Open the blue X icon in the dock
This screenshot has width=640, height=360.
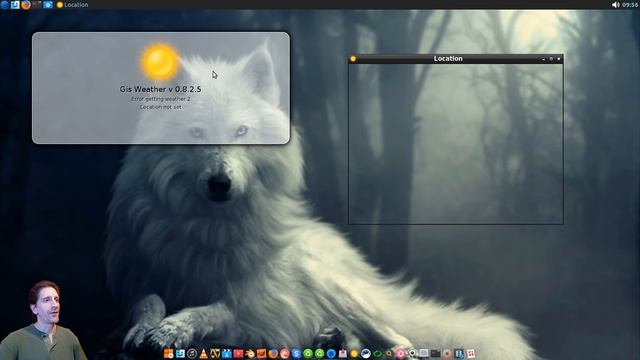(x=227, y=353)
